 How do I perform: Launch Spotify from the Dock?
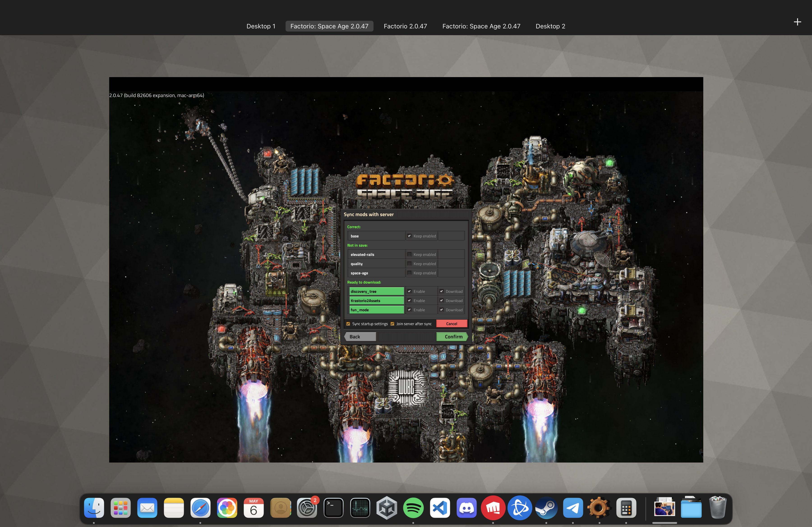pos(413,508)
